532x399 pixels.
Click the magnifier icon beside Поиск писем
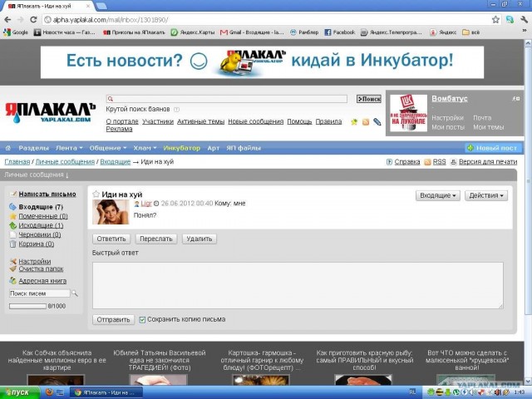click(75, 293)
